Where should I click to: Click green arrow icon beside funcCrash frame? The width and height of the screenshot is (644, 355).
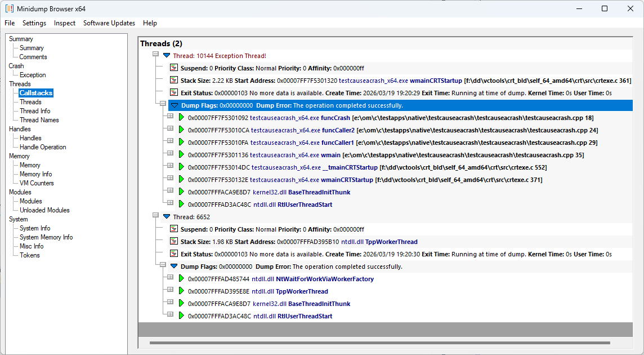click(x=181, y=118)
